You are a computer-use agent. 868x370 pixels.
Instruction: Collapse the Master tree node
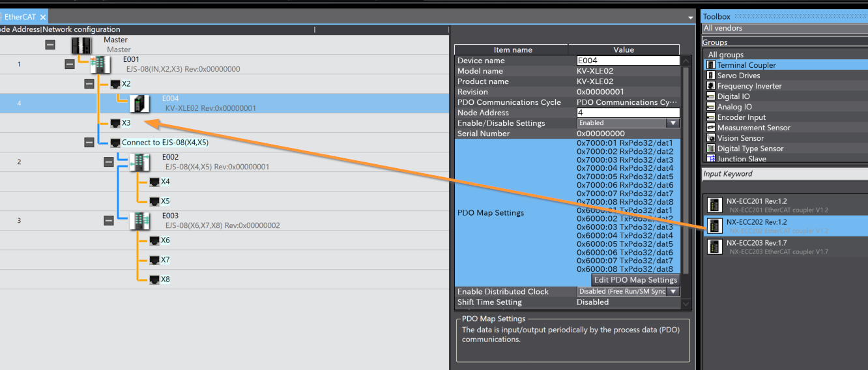click(x=50, y=45)
